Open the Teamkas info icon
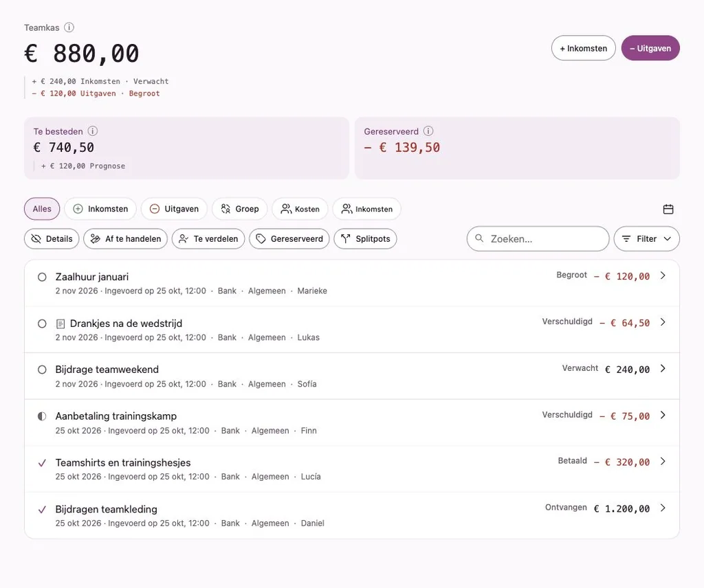This screenshot has height=588, width=704. [x=69, y=27]
